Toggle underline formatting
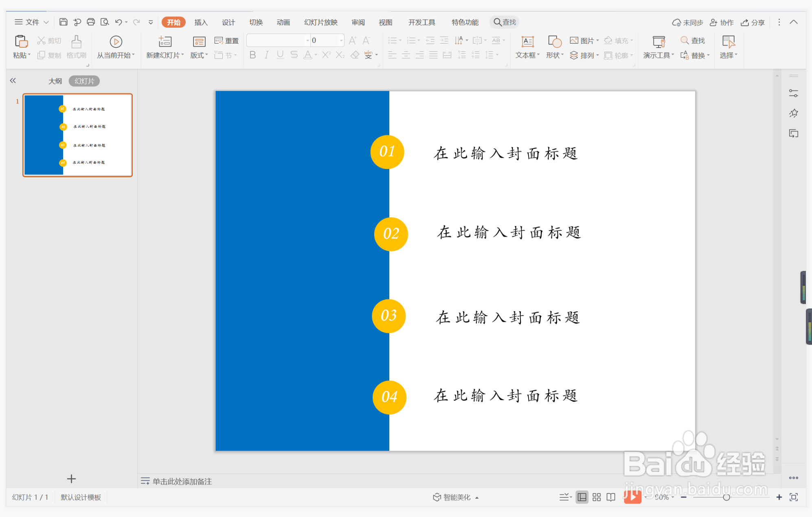 [x=280, y=55]
